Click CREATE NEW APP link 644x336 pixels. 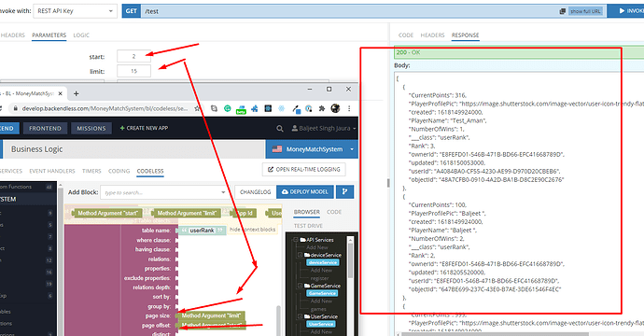pyautogui.click(x=144, y=128)
